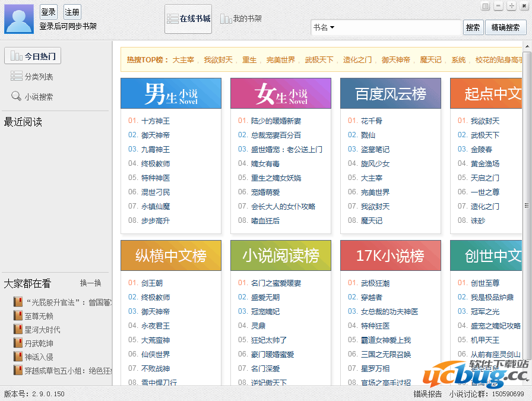This screenshot has height=401, width=532.
Task: Click book icon beside 丹武乾坤
Action: point(18,343)
